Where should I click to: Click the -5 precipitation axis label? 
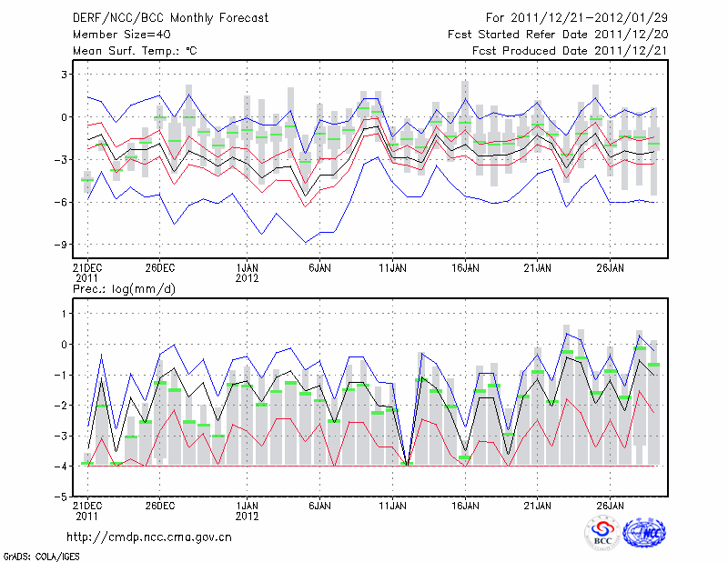61,497
